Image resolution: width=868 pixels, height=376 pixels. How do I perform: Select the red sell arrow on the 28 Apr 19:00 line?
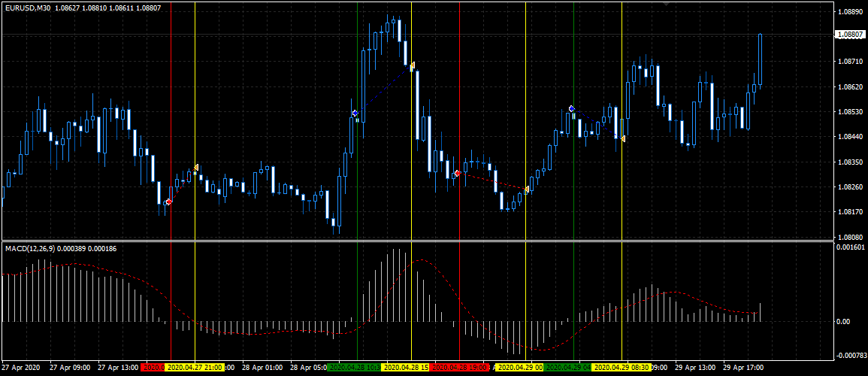457,174
